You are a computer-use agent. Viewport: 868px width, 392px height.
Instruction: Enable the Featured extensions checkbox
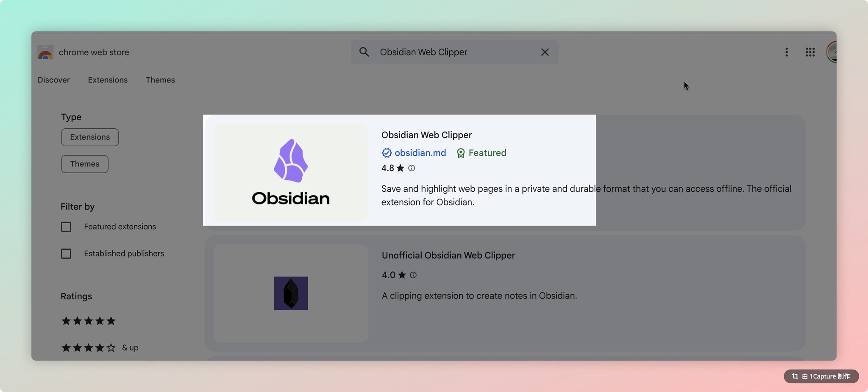[x=66, y=227]
